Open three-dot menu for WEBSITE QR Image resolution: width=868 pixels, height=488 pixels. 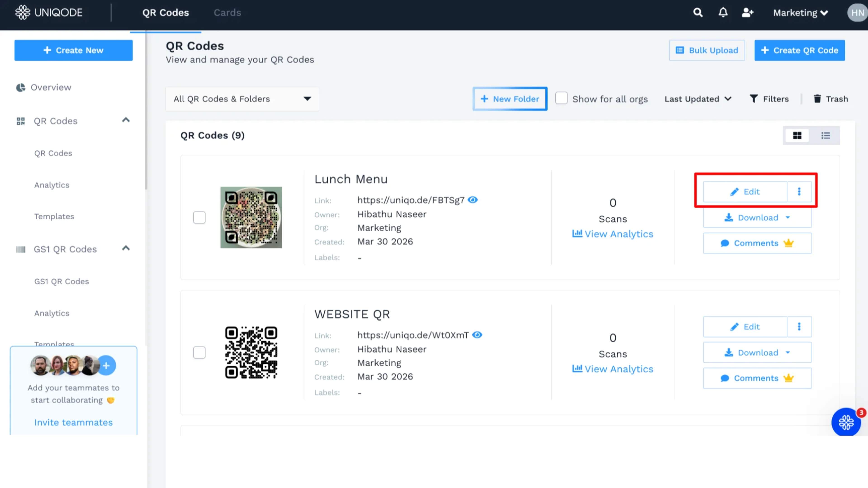tap(799, 327)
